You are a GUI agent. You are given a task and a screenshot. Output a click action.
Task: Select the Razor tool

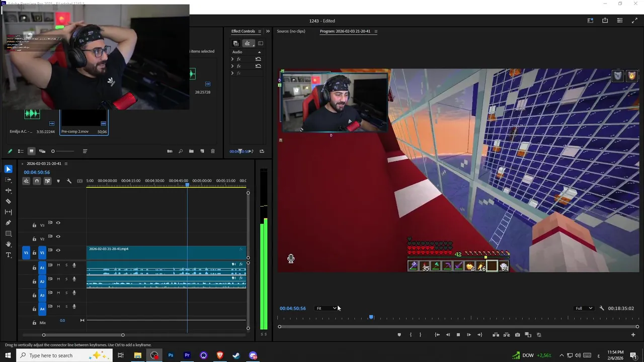[8, 201]
